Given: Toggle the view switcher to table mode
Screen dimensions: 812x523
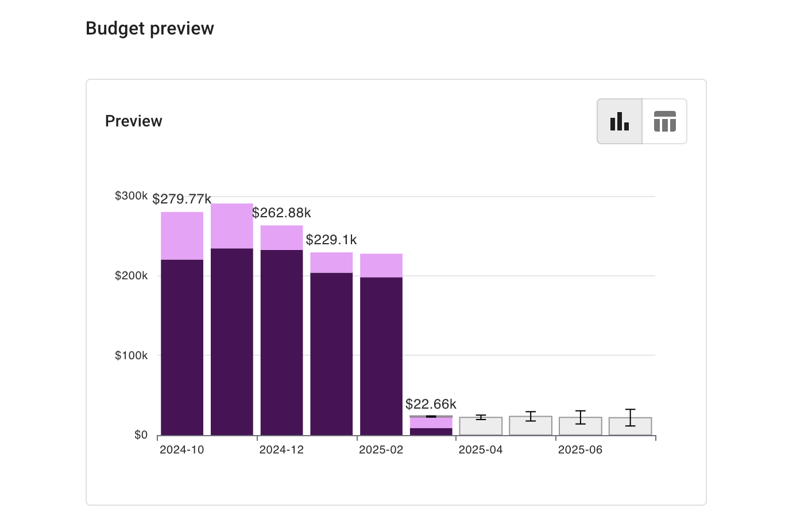Looking at the screenshot, I should [664, 121].
